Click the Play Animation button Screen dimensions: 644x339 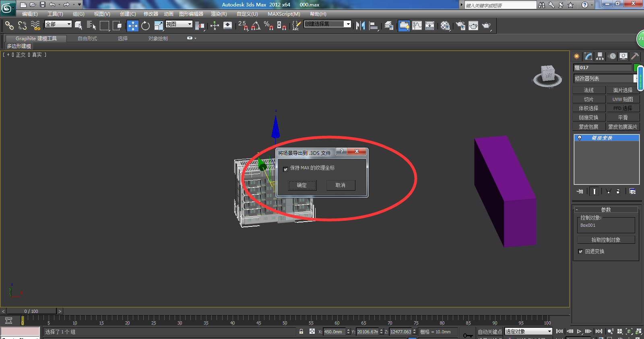tap(579, 331)
